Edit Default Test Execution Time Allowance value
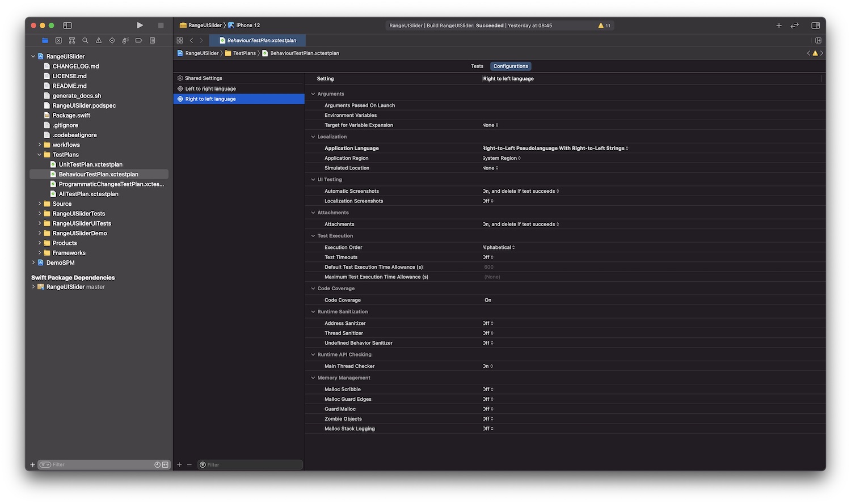851x504 pixels. [489, 268]
